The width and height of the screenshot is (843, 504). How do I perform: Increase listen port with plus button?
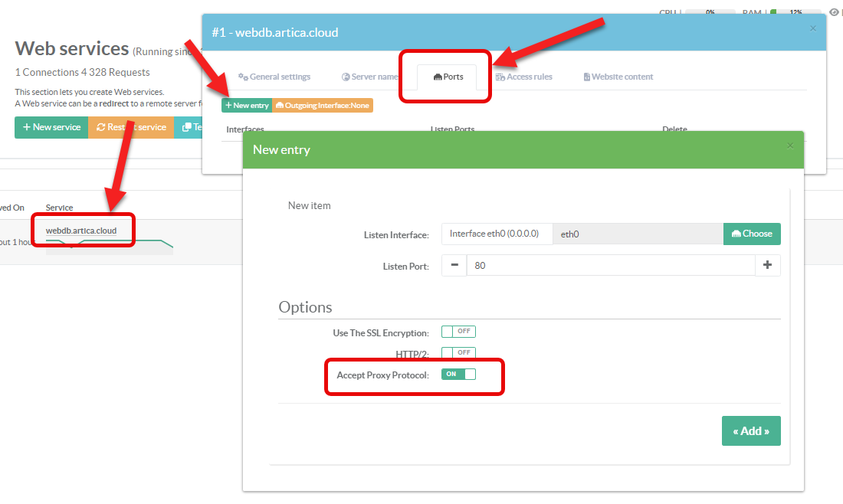pos(768,265)
